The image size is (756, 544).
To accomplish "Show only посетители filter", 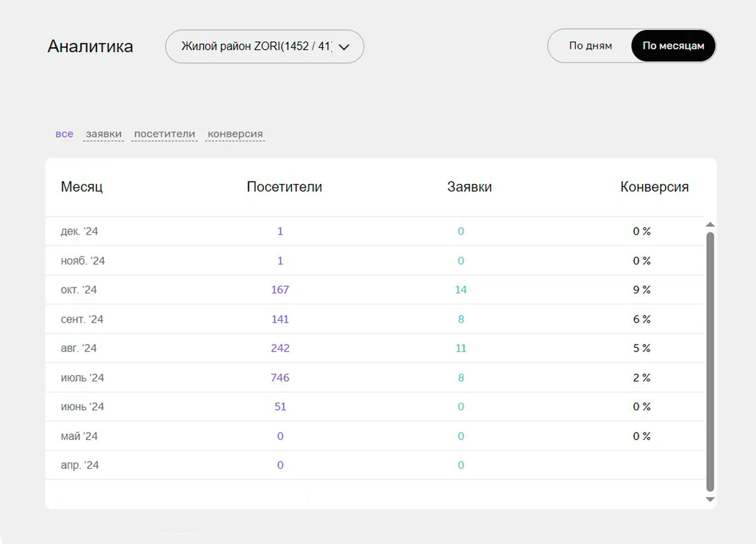I will click(164, 134).
